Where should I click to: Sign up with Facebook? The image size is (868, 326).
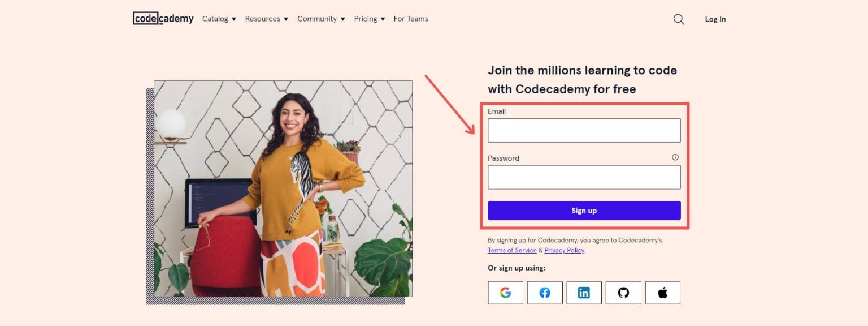pyautogui.click(x=544, y=292)
